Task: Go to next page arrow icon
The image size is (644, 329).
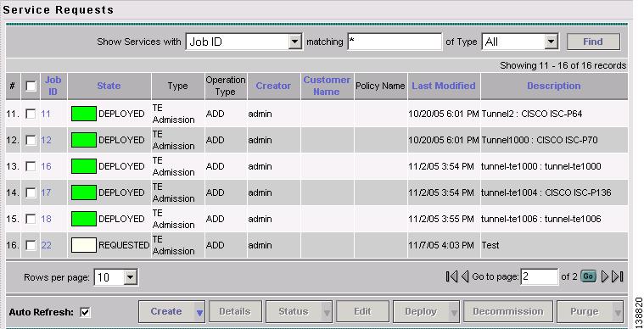Action: tap(605, 277)
